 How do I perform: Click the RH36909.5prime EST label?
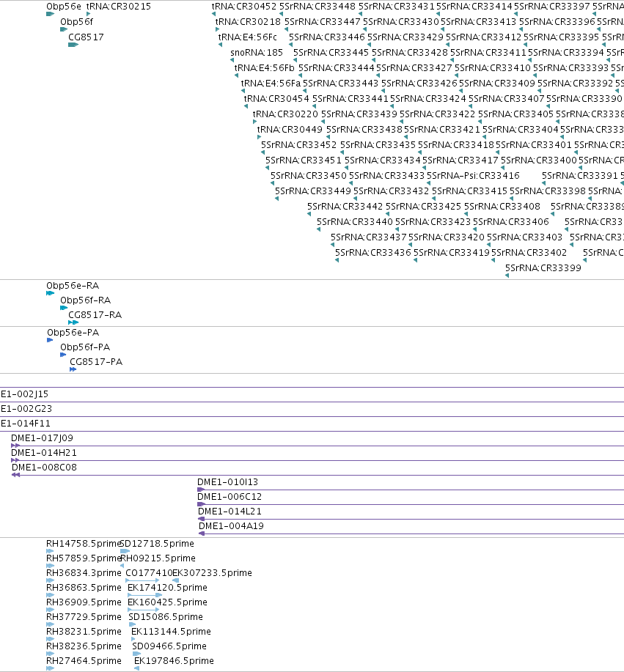(84, 602)
